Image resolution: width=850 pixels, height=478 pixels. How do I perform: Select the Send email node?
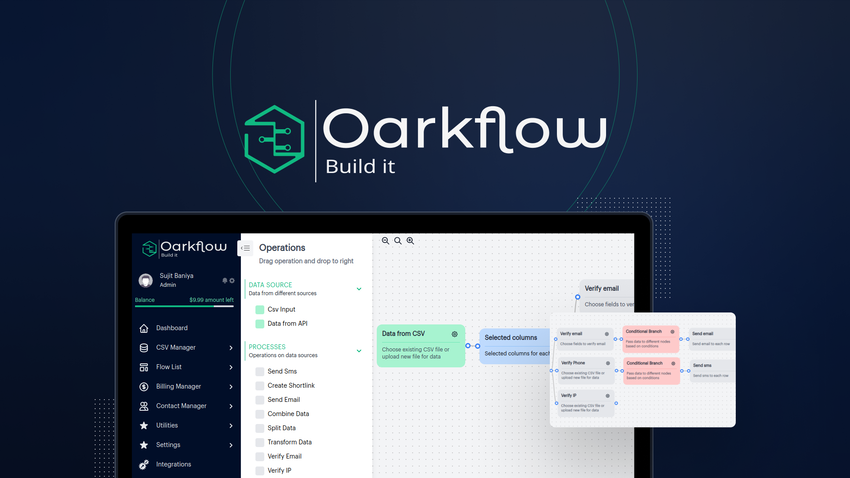pyautogui.click(x=712, y=339)
